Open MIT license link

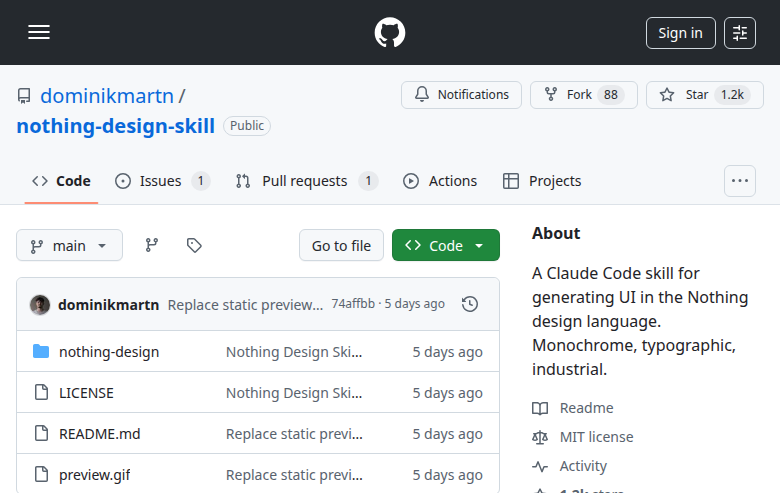(x=596, y=437)
